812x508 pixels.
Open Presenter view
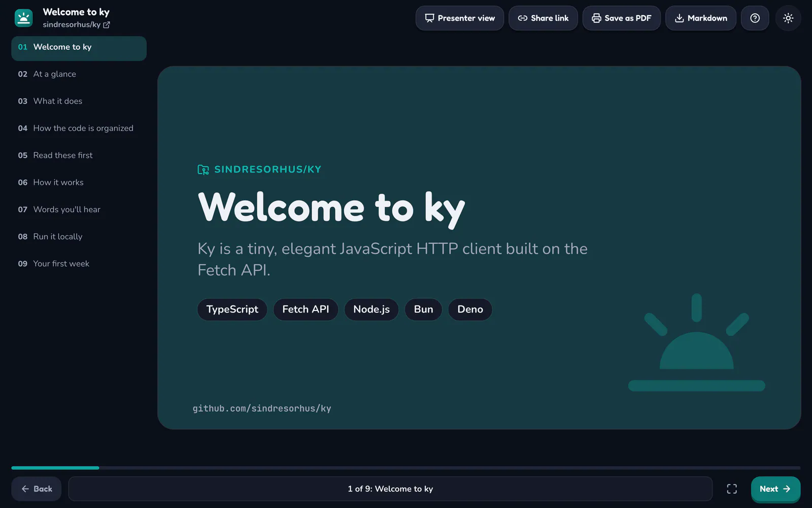460,18
